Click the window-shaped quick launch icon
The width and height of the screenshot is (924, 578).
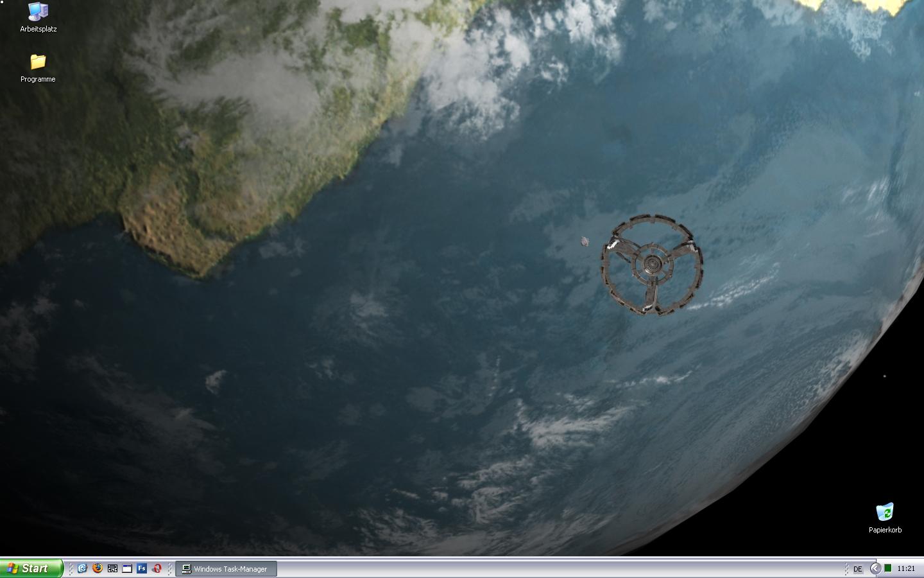127,568
